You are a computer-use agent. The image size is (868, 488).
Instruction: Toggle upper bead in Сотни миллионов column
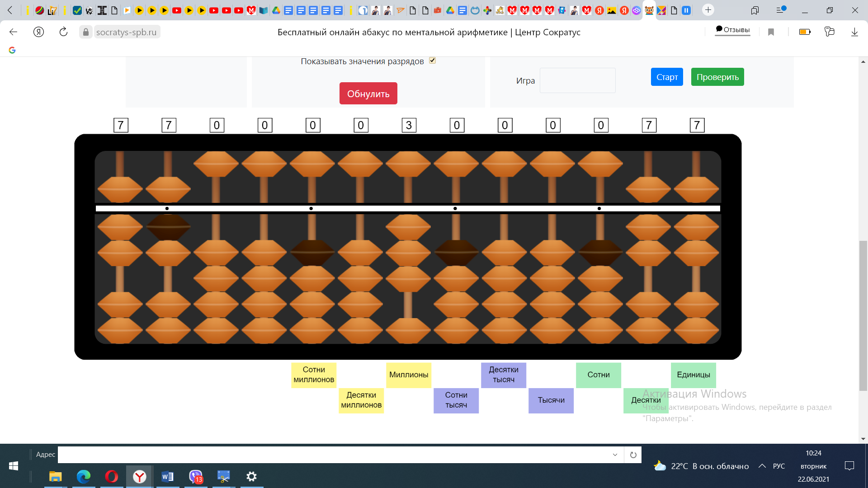(312, 164)
